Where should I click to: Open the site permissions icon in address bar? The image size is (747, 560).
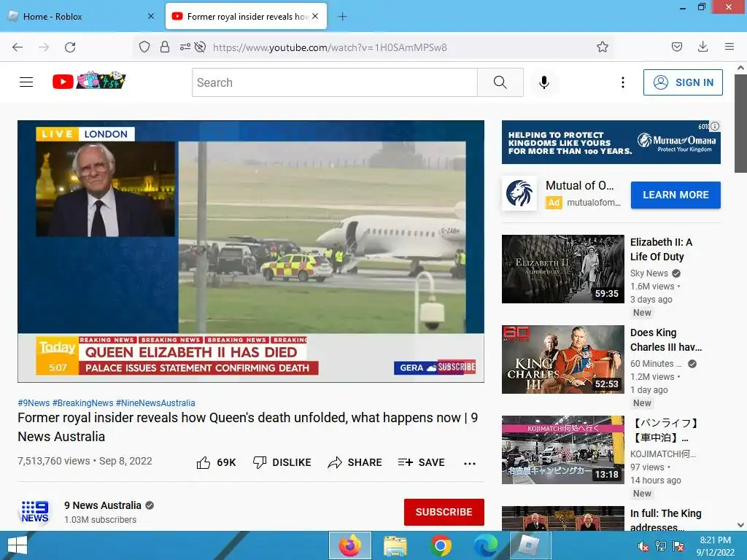click(185, 47)
